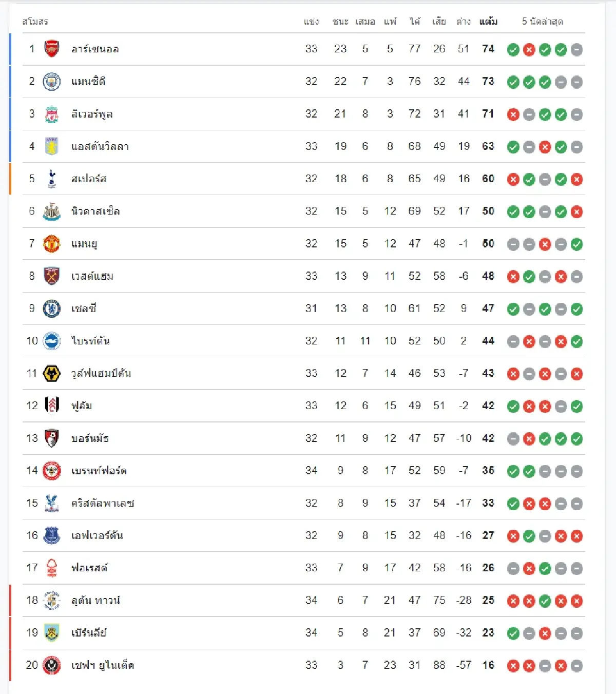Image resolution: width=616 pixels, height=694 pixels.
Task: Click the แต้ม points column header
Action: (488, 21)
